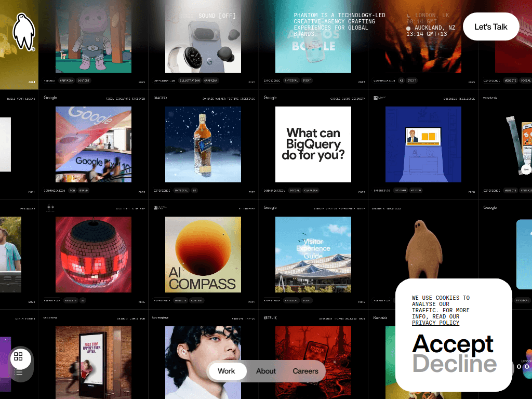532x399 pixels.
Task: Click the Illustration tag under the Pixel phone tile
Action: (x=190, y=81)
